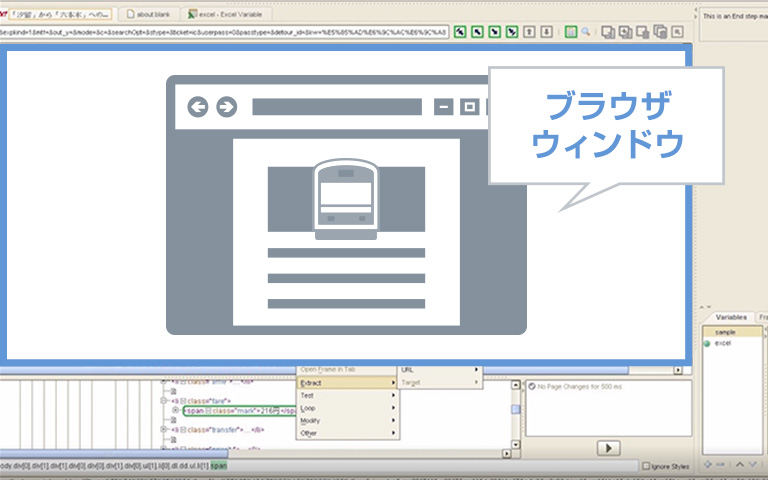Open the Extract submenu
Viewport: 768px width, 480px height.
coord(348,383)
